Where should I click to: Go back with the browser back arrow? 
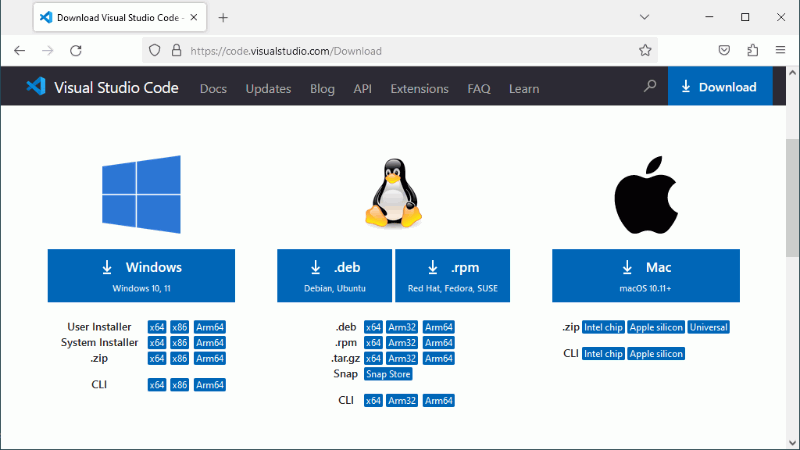(x=19, y=51)
